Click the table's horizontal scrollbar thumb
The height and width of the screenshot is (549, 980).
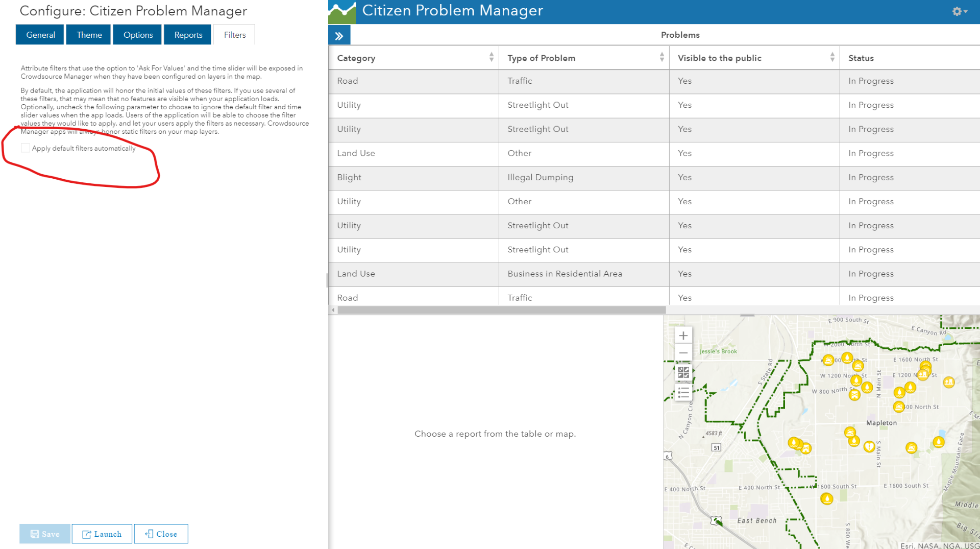coord(502,310)
